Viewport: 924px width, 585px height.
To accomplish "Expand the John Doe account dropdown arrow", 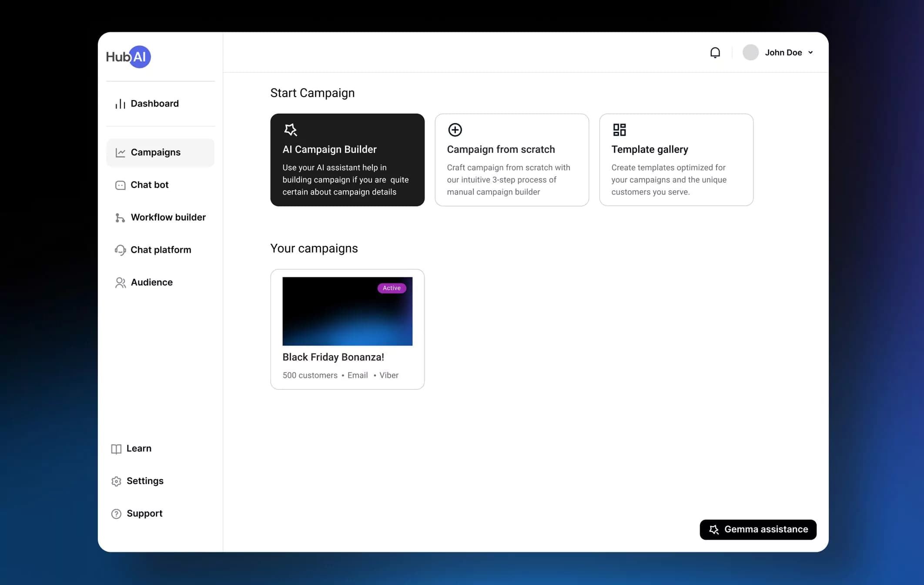I will (810, 52).
